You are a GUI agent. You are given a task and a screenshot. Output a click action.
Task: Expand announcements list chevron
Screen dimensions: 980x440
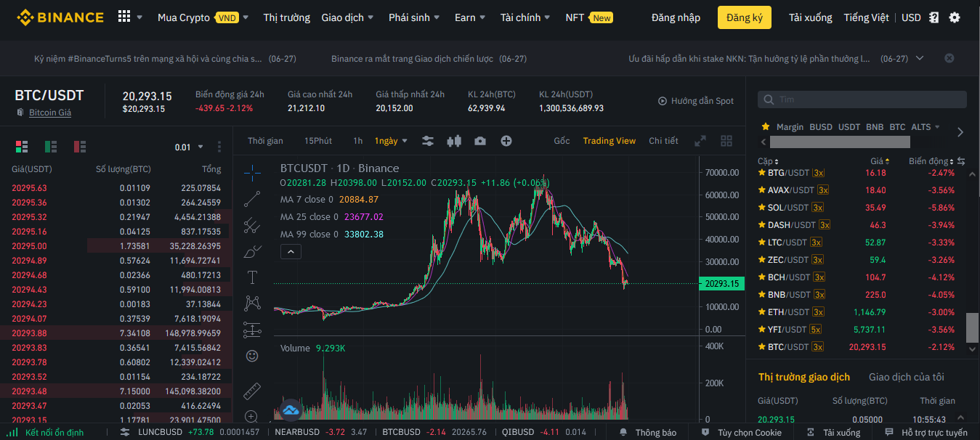pos(920,58)
